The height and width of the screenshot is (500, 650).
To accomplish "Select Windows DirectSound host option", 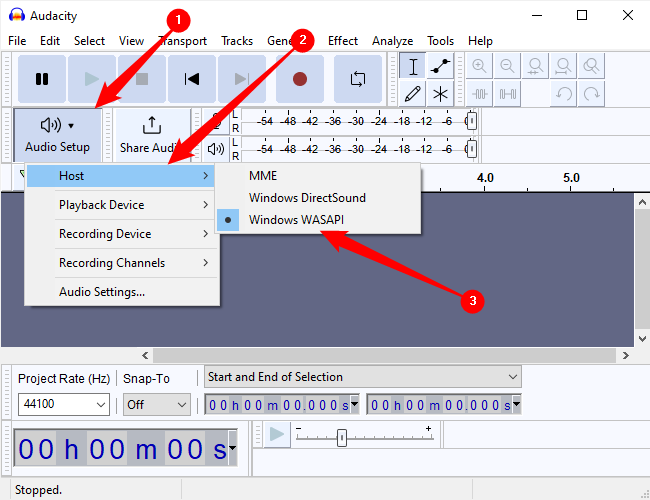I will pyautogui.click(x=307, y=198).
